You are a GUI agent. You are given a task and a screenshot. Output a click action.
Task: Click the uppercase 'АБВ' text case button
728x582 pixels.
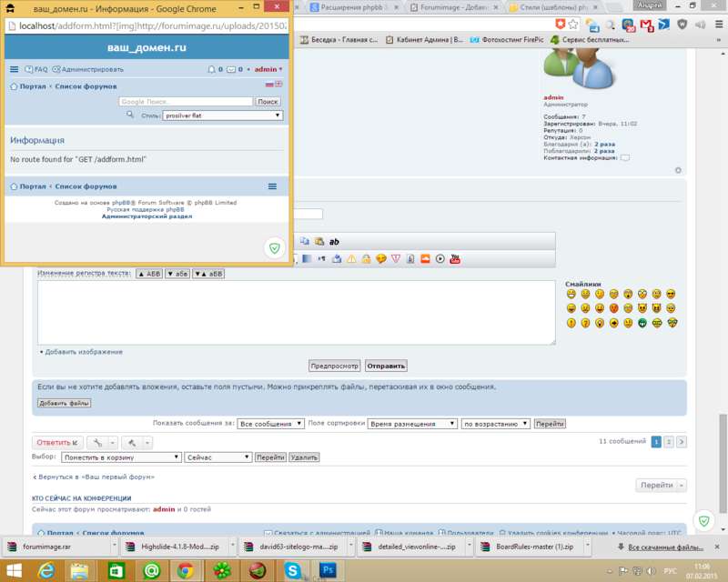click(149, 274)
